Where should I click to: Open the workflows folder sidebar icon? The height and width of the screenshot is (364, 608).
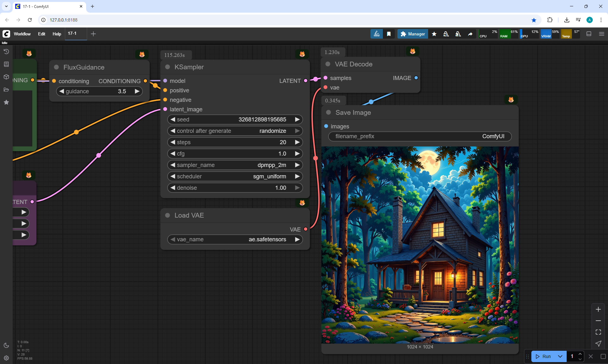point(6,89)
